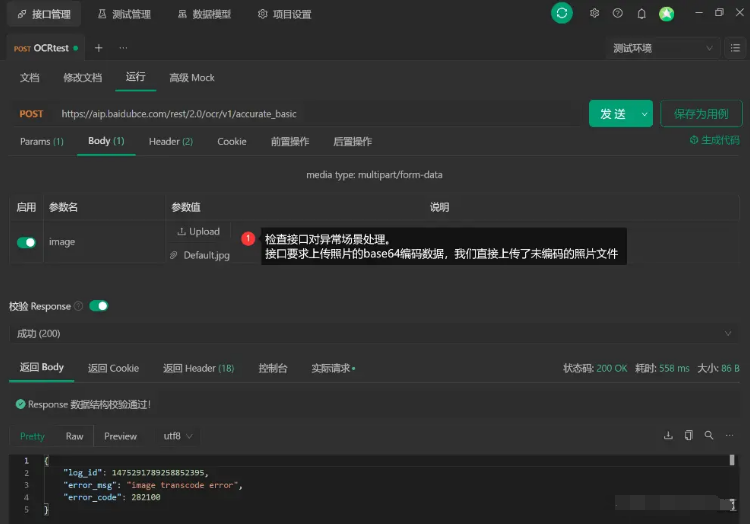Viewport: 750px width, 524px height.
Task: Open the request Cookie tab
Action: pos(232,142)
